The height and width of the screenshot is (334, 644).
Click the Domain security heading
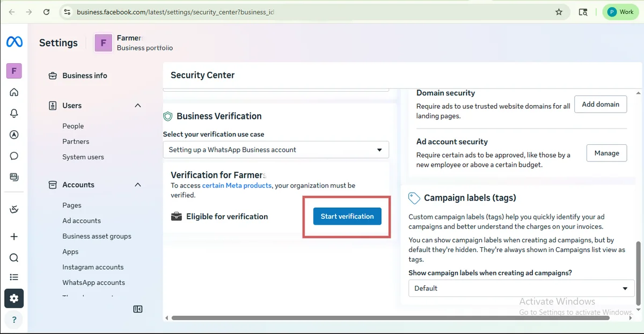click(x=445, y=93)
